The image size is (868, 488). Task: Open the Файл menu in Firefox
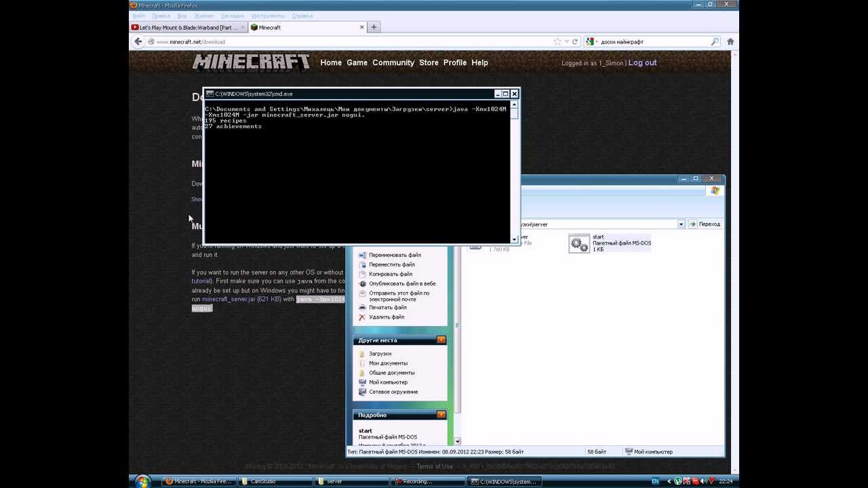point(139,16)
